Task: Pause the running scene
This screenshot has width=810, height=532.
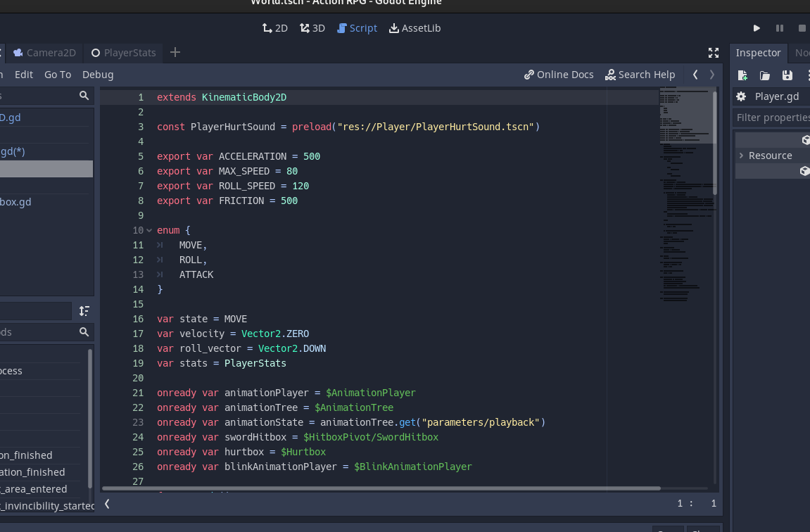Action: pos(780,28)
